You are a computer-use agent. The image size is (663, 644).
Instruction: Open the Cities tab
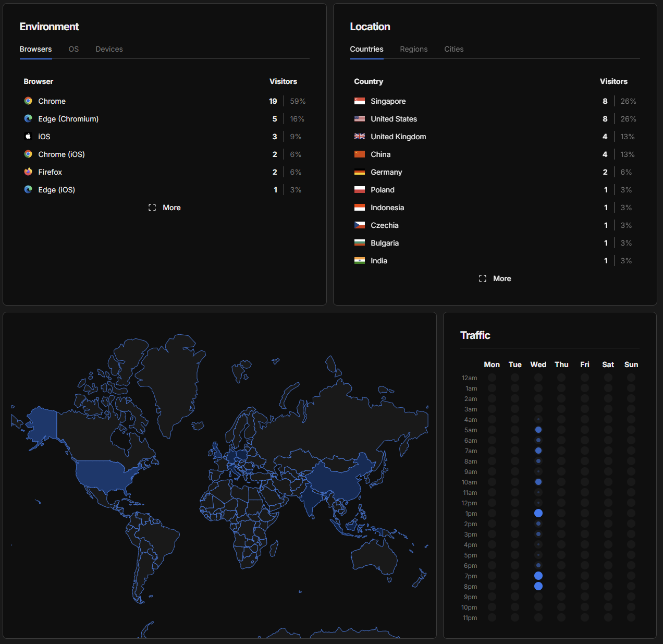tap(453, 49)
